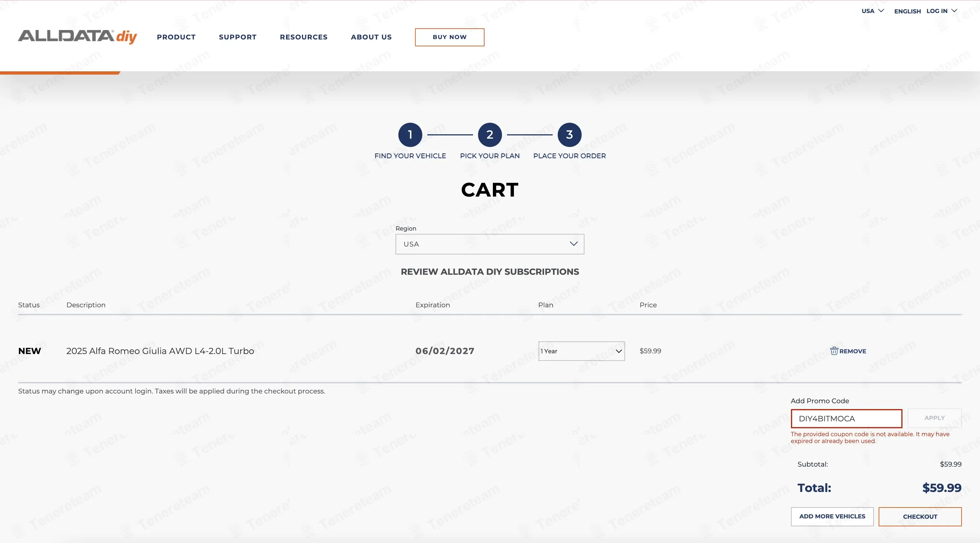Click the Plan column header
Image resolution: width=980 pixels, height=543 pixels.
click(545, 305)
